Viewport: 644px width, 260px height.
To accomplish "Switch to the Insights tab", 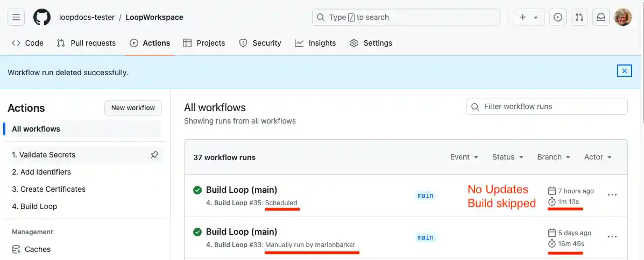I will point(315,43).
